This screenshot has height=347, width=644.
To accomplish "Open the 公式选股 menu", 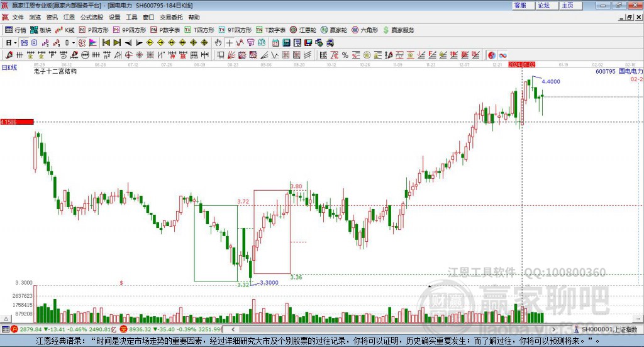I will pos(92,17).
